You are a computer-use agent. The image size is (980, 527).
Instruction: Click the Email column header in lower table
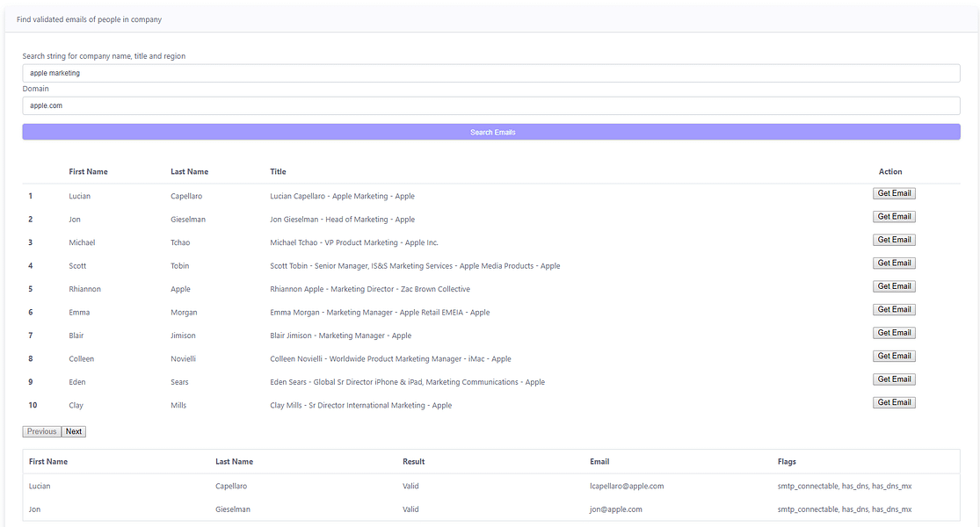click(599, 461)
